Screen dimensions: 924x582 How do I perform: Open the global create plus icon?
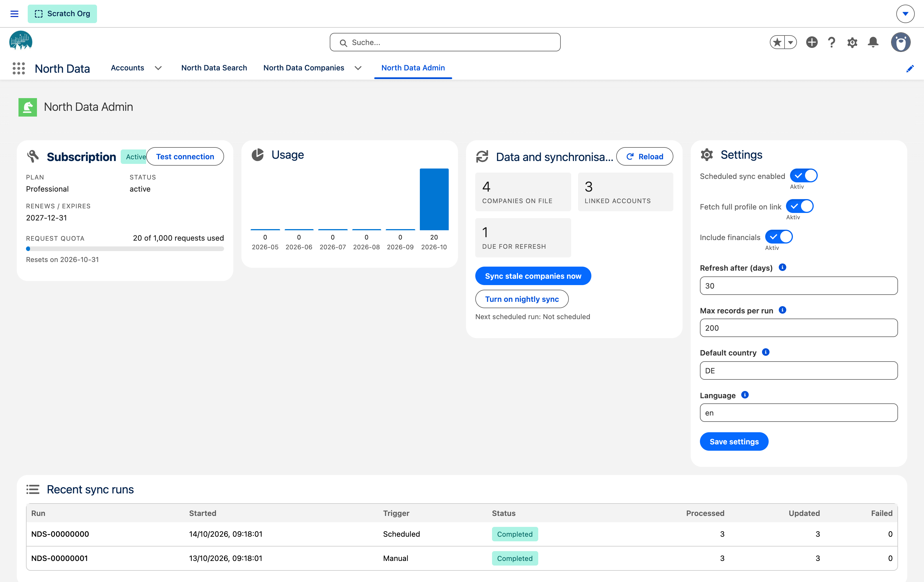pos(812,42)
